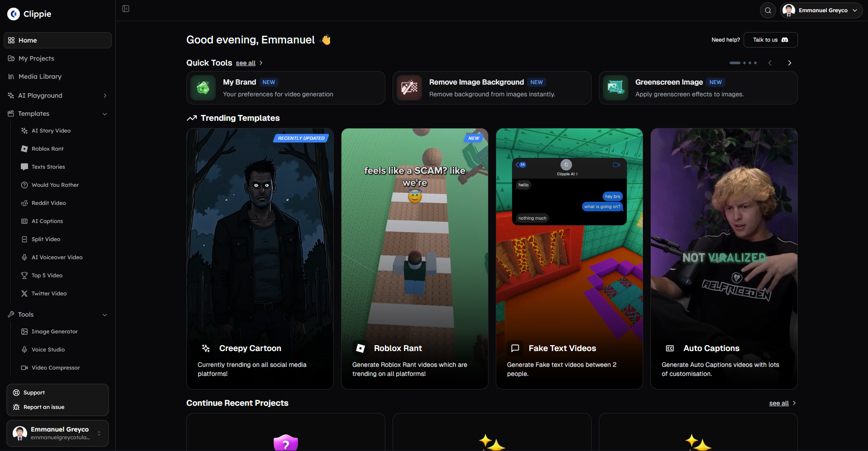Click the Home grid icon

tap(11, 40)
